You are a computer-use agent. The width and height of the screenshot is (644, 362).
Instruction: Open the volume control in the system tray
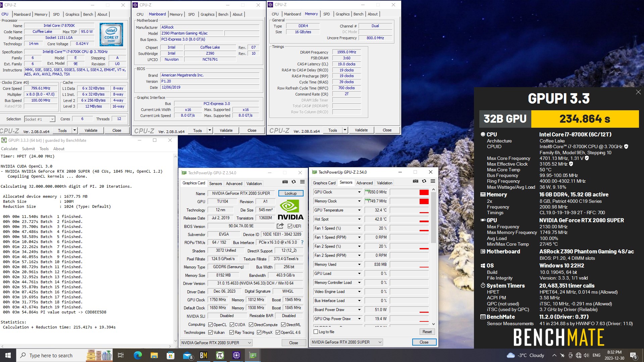tap(586, 355)
